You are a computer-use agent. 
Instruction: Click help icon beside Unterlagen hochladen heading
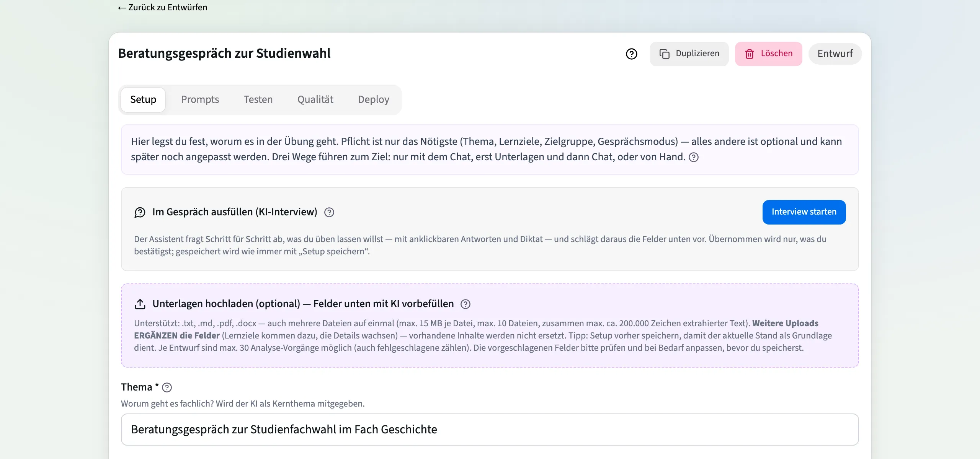tap(465, 304)
